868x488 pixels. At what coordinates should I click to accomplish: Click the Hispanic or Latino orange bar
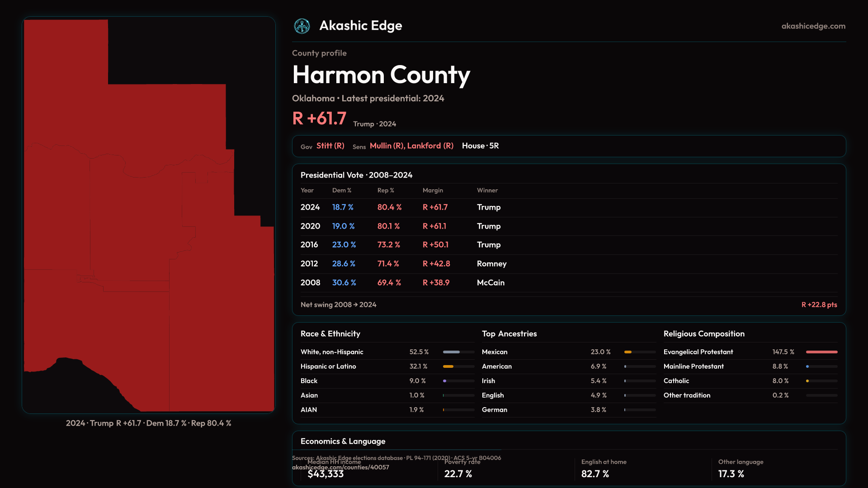pos(448,366)
